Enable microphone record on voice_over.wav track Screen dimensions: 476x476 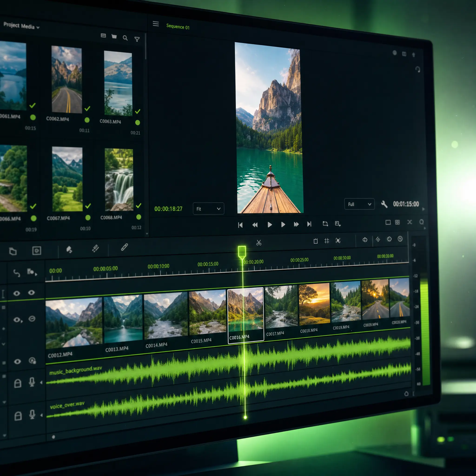pyautogui.click(x=32, y=415)
